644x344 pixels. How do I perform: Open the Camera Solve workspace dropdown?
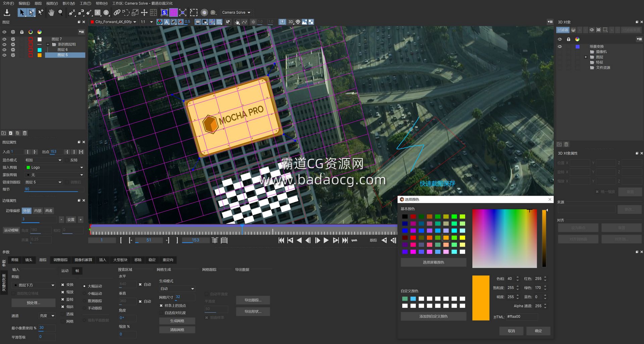coord(236,12)
